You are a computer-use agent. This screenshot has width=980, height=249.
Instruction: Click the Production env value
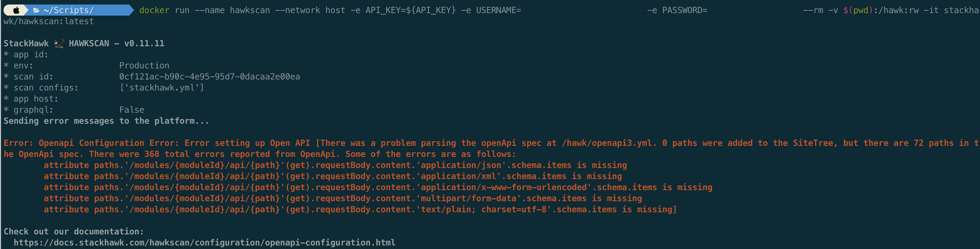coord(144,65)
